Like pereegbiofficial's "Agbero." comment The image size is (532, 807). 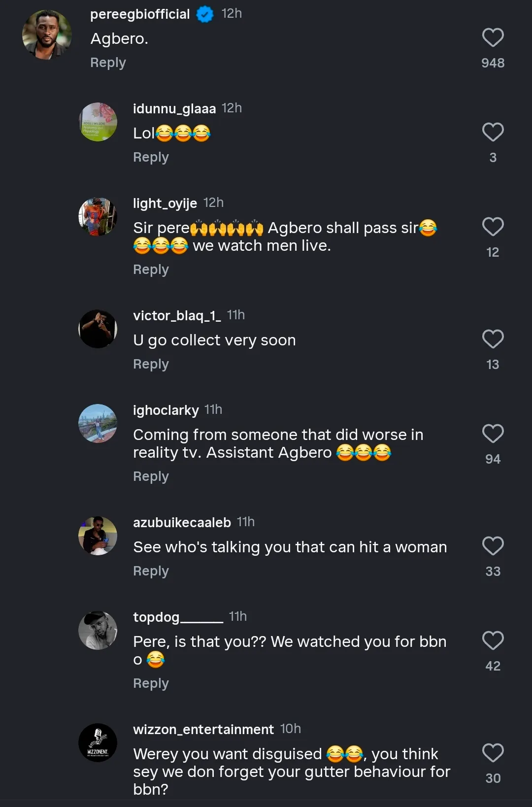coord(493,38)
